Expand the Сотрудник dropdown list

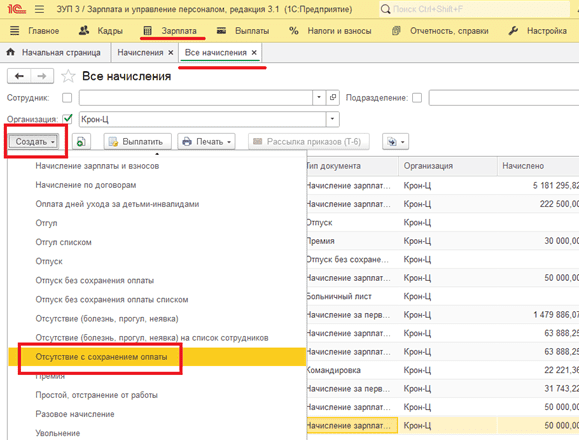(x=319, y=98)
